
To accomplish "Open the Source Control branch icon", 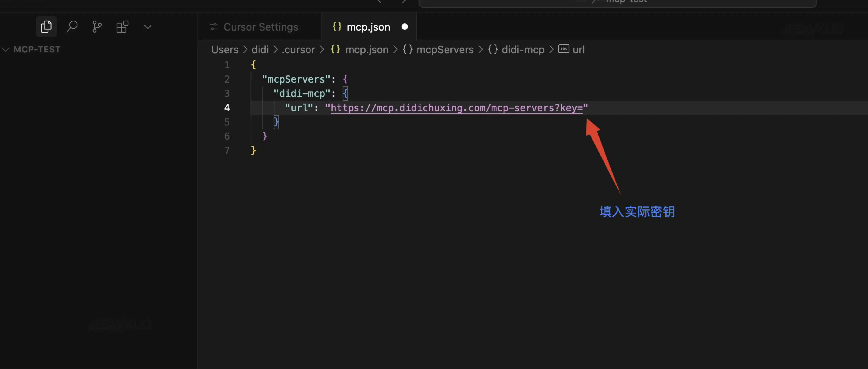I will 97,27.
